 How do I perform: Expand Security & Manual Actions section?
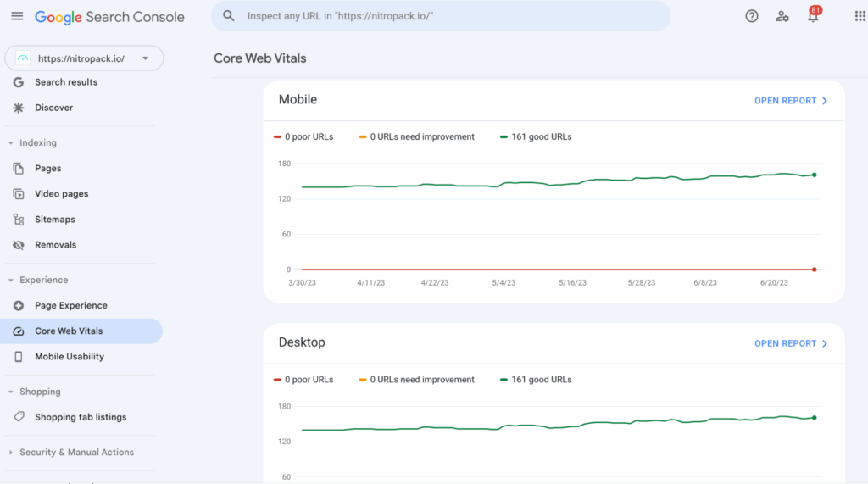(x=10, y=453)
